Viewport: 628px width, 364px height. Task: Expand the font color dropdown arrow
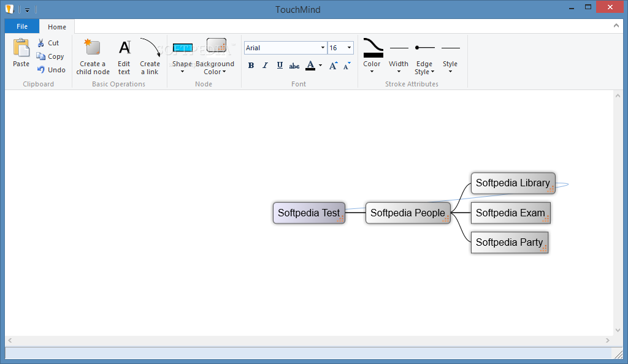pyautogui.click(x=320, y=66)
